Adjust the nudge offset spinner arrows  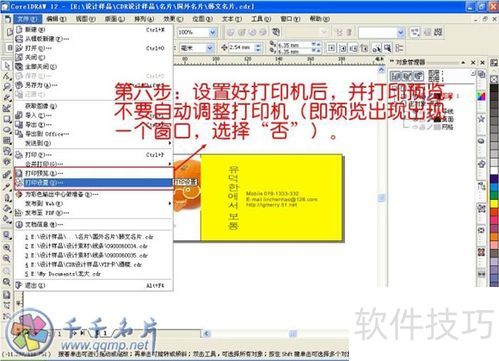click(x=258, y=48)
